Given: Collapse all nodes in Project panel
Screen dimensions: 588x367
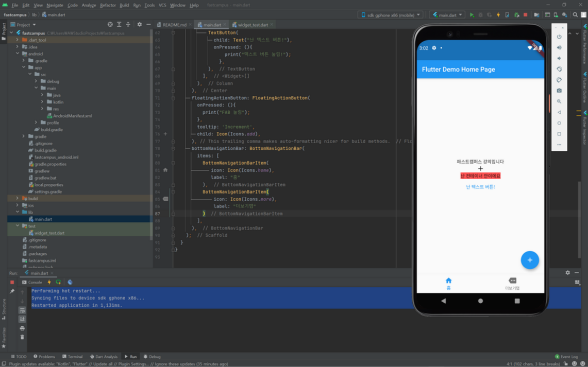Looking at the screenshot, I should [128, 24].
